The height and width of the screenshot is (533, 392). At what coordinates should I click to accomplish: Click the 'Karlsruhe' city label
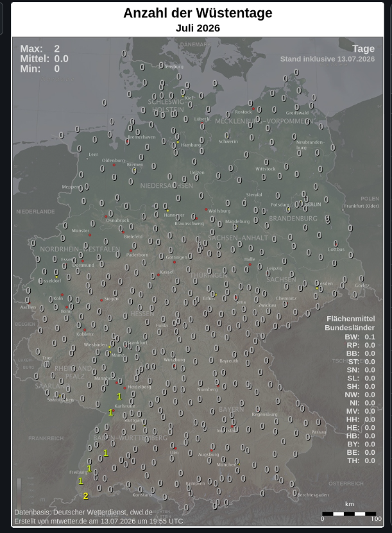[x=124, y=406]
